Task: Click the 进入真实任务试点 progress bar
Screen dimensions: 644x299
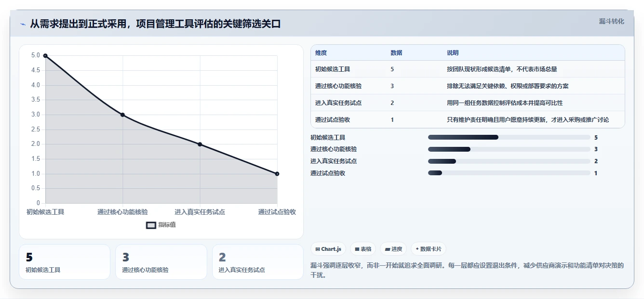Action: click(x=509, y=161)
